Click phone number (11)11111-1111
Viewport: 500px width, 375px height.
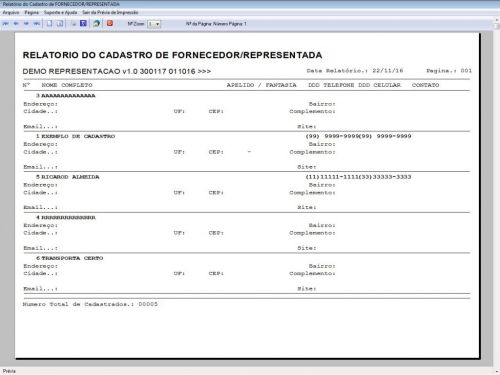coord(332,177)
